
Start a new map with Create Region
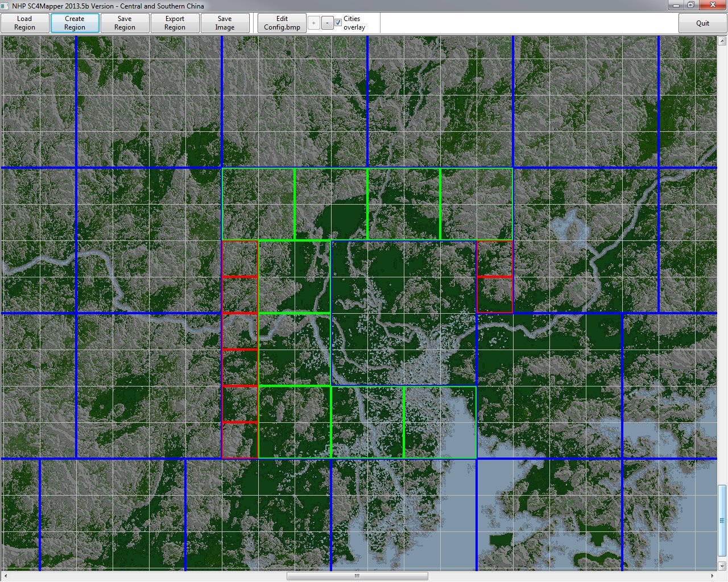click(75, 23)
